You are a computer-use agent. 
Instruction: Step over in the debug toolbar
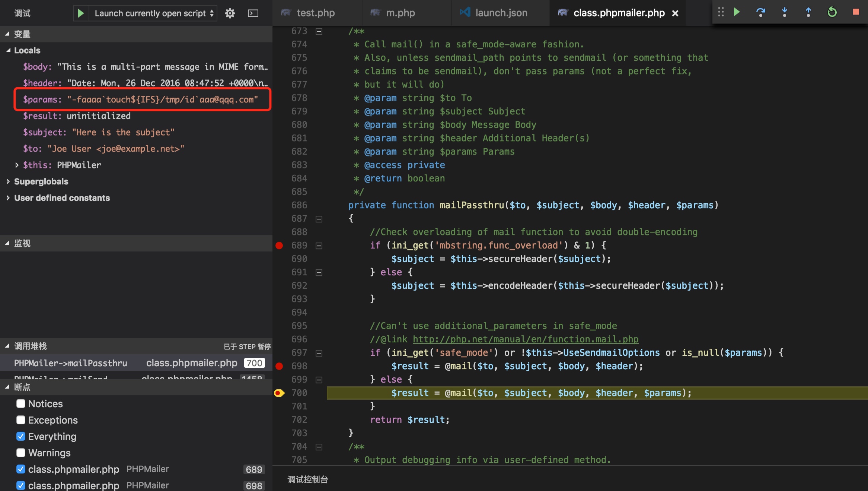click(760, 12)
